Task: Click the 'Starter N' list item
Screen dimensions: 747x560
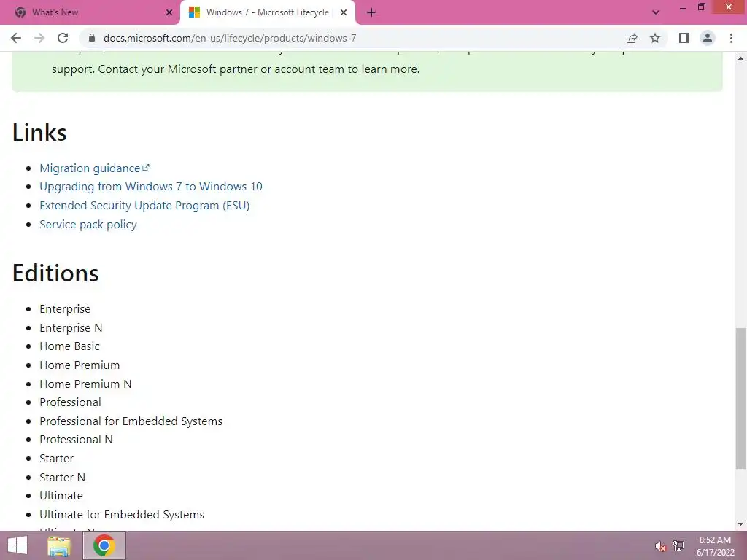Action: click(x=63, y=477)
